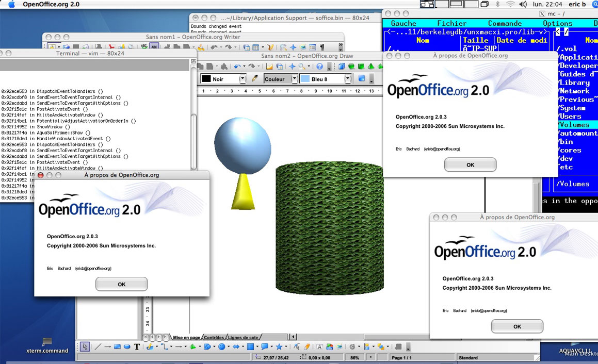Run ABC spellcheck in Writer toolbar
Viewport: 598px width, 364px height.
tap(144, 46)
